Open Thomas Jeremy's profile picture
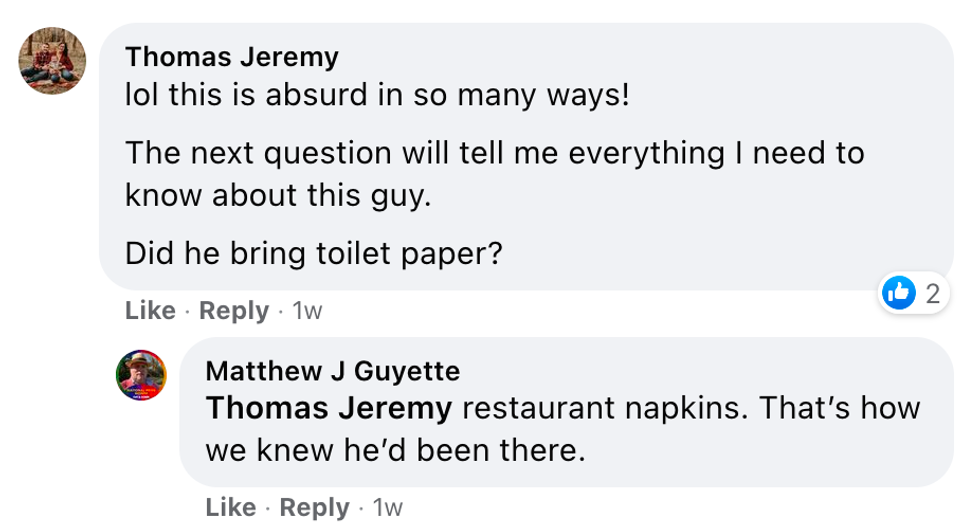 pyautogui.click(x=52, y=60)
